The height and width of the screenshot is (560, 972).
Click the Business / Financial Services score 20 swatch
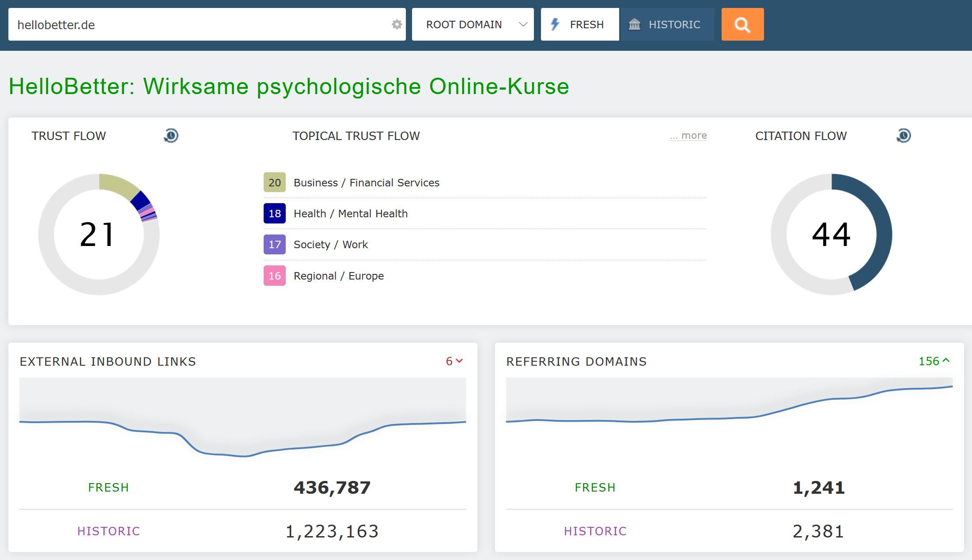click(275, 182)
